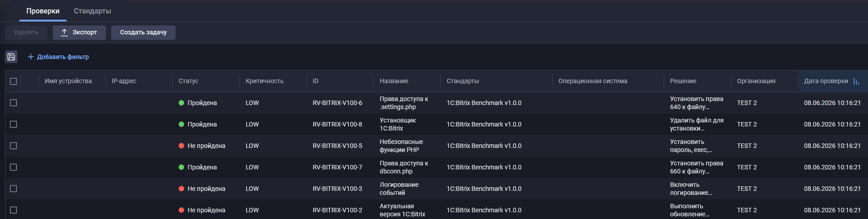Click ID cell RV-BITRIX-V100-5
Screen dimensions: 868x219
click(x=337, y=146)
